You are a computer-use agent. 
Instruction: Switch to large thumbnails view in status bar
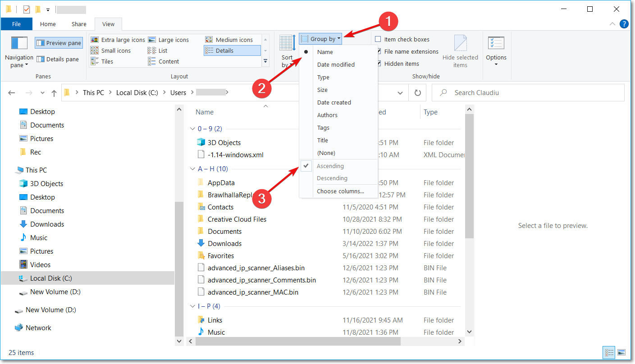(621, 352)
